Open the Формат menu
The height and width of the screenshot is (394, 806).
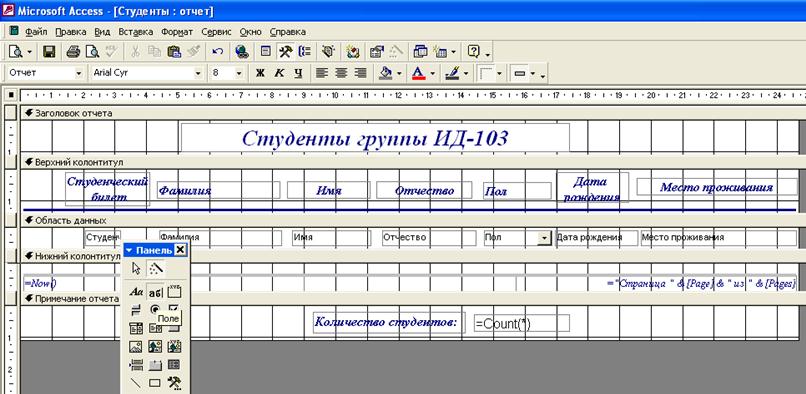point(177,31)
